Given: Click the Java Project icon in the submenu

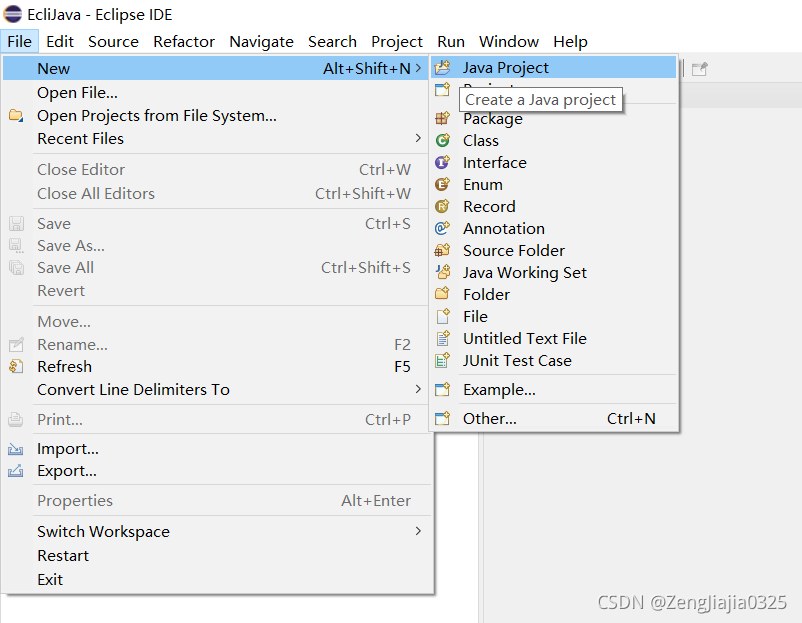Looking at the screenshot, I should click(442, 68).
